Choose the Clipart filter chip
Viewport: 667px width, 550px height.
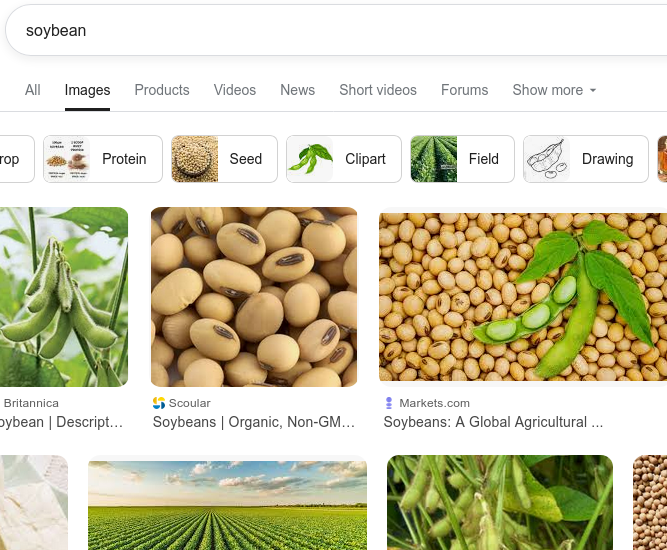(x=344, y=159)
